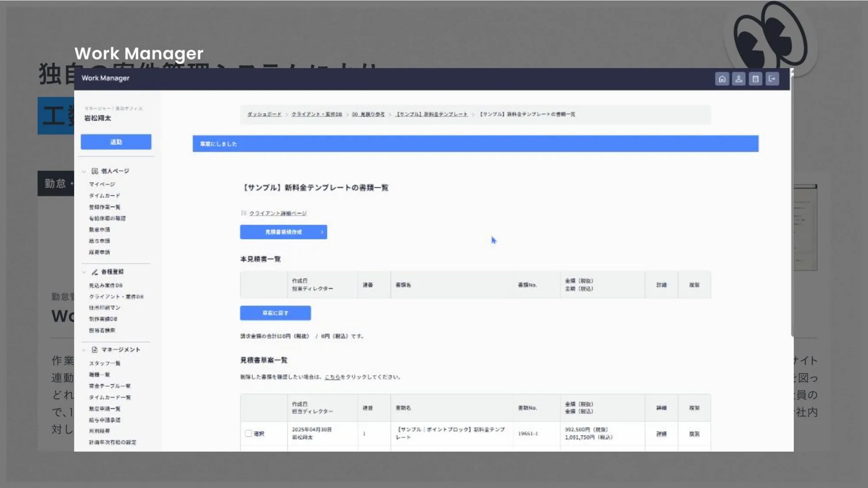The image size is (868, 488).
Task: Click the logout arrow icon
Action: [x=772, y=79]
